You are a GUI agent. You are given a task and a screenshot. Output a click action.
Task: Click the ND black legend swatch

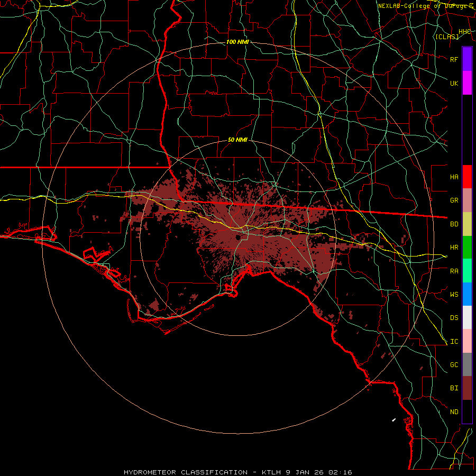[x=467, y=411]
